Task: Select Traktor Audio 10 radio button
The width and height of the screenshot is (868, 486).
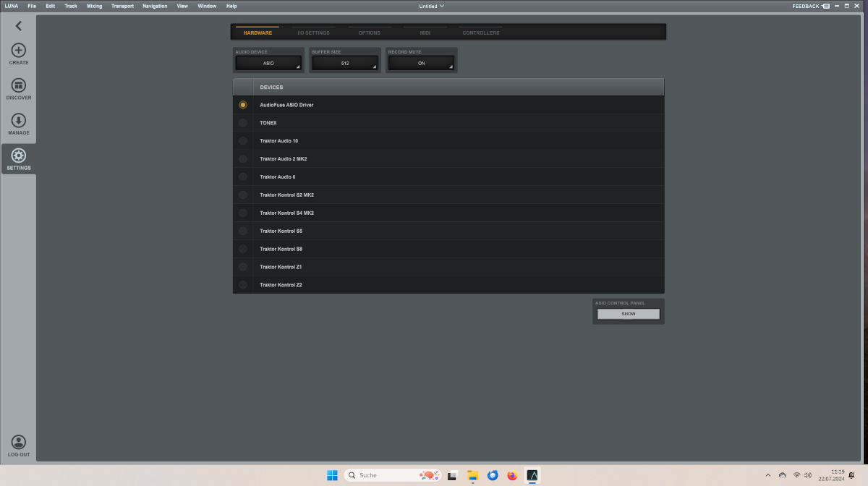Action: [x=243, y=141]
